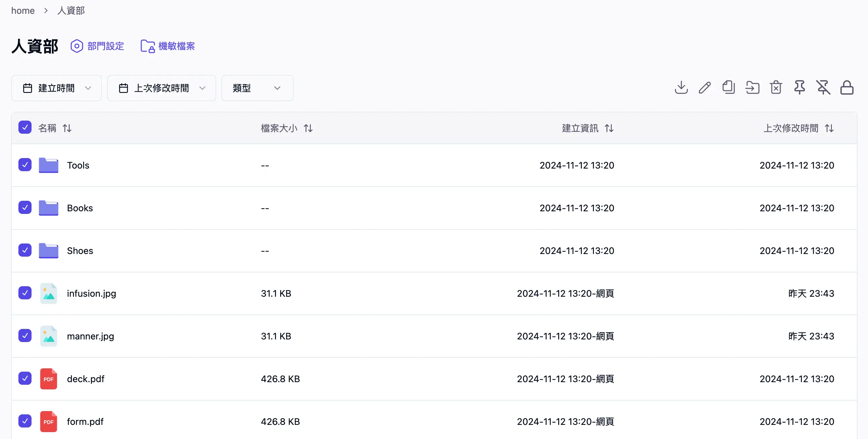The width and height of the screenshot is (868, 439).
Task: Click the delete trash icon
Action: pyautogui.click(x=776, y=87)
